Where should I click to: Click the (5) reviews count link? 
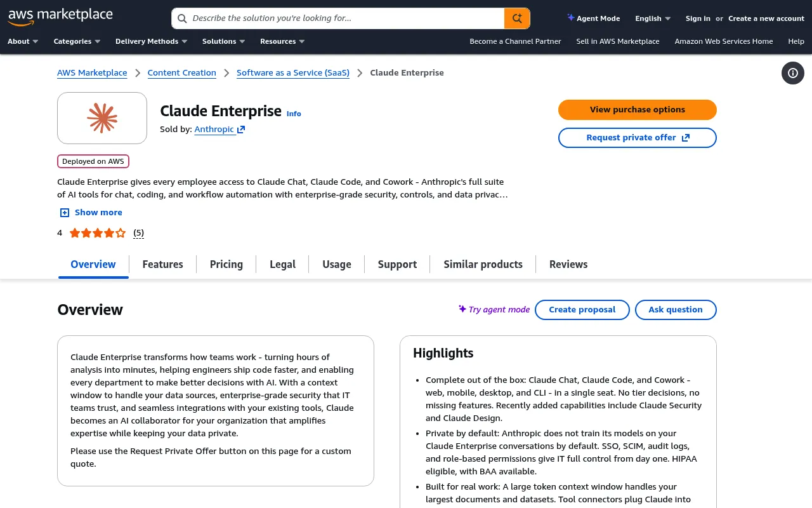[x=139, y=233]
